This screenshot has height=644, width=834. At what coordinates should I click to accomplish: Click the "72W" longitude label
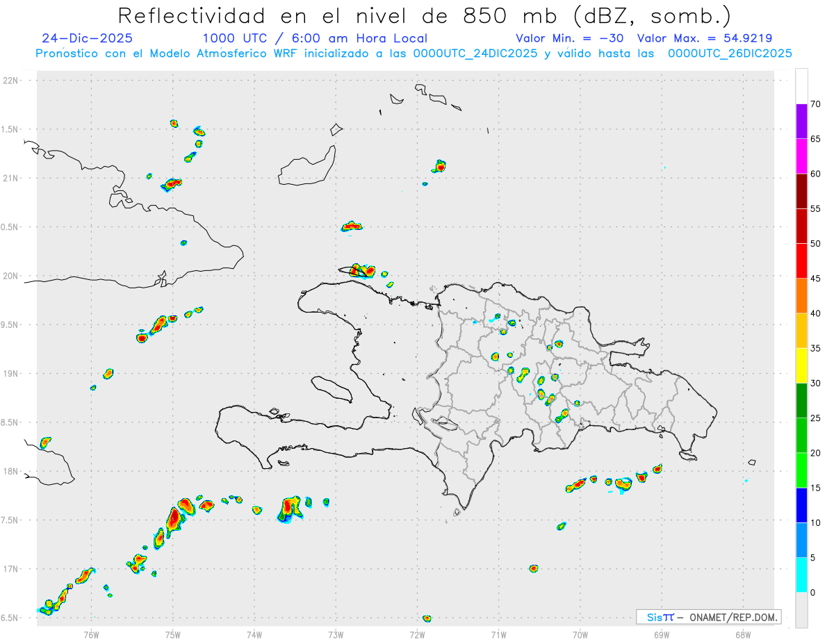(x=417, y=634)
